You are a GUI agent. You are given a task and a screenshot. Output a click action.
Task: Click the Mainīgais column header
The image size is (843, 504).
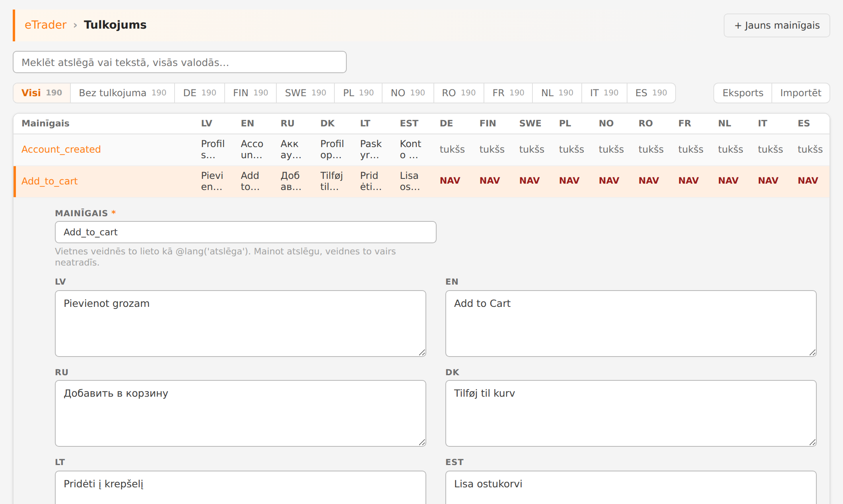click(x=45, y=124)
